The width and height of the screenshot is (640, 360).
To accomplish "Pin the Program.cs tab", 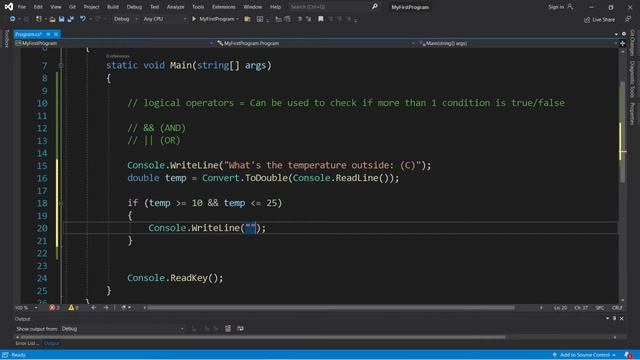I will (48, 34).
